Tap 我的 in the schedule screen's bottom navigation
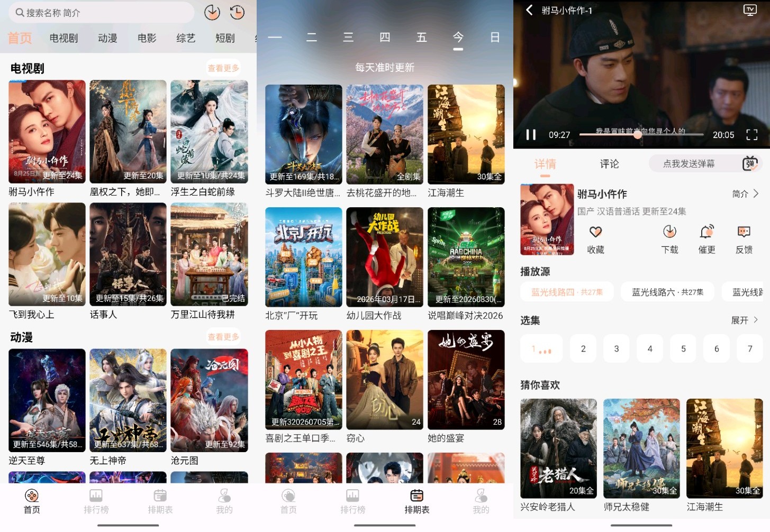The width and height of the screenshot is (770, 532). click(x=481, y=501)
